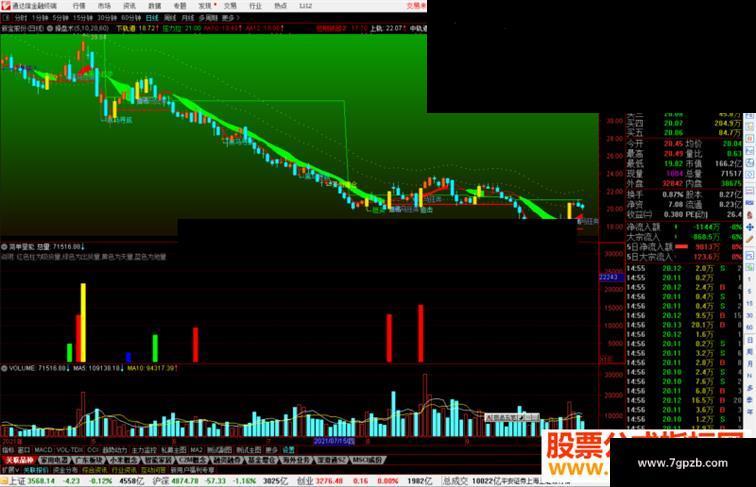Click the 22243 value marker on volume axis
The width and height of the screenshot is (756, 487).
[610, 277]
